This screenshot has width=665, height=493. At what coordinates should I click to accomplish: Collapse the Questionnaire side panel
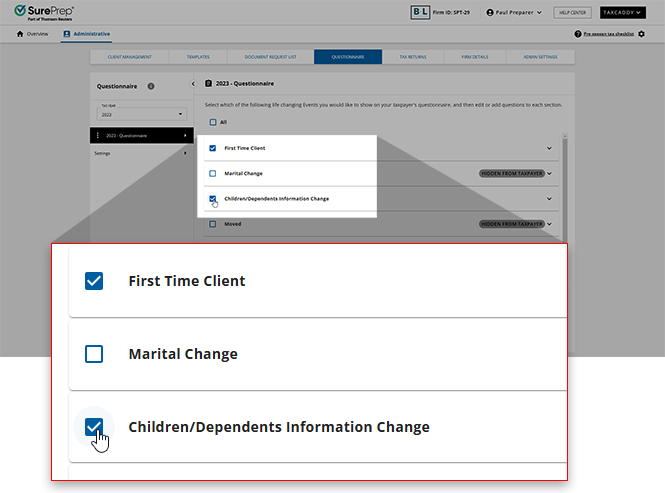[x=193, y=84]
